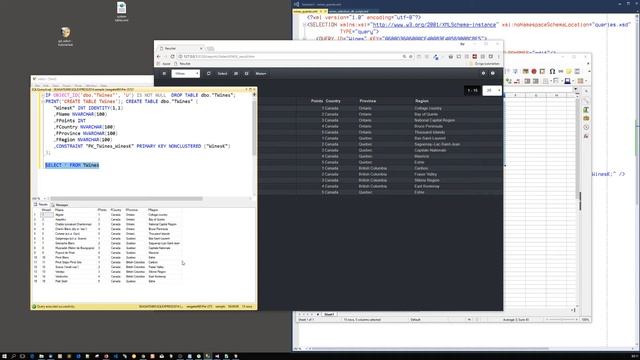Image resolution: width=640 pixels, height=360 pixels.
Task: Click the DROP TABLE keyword line in SSMS editor
Action: pos(140,95)
